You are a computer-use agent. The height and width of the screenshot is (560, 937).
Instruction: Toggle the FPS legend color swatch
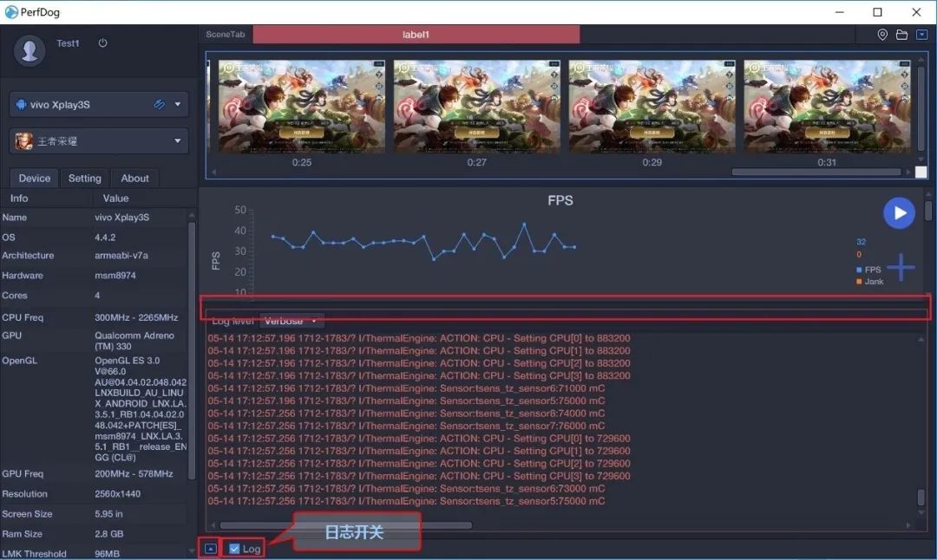[859, 270]
